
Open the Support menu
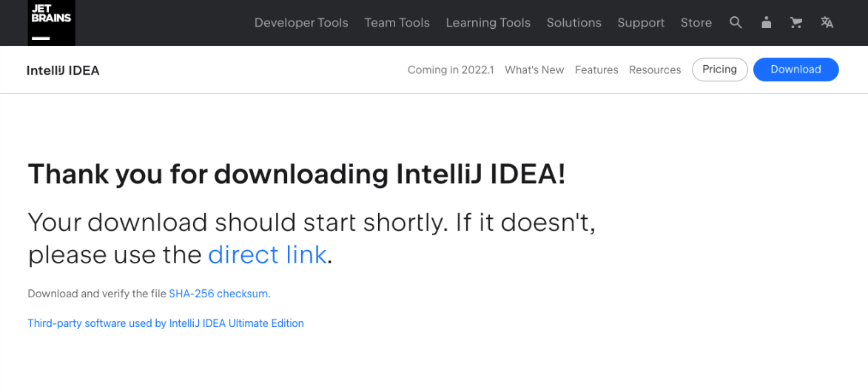pos(641,23)
